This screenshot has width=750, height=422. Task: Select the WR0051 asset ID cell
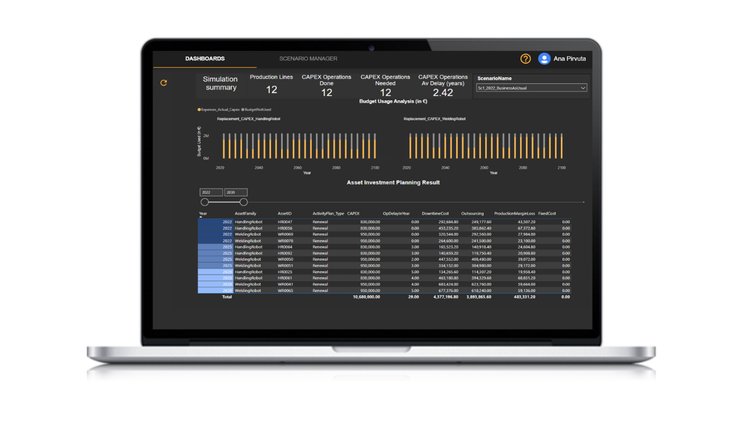(x=285, y=266)
